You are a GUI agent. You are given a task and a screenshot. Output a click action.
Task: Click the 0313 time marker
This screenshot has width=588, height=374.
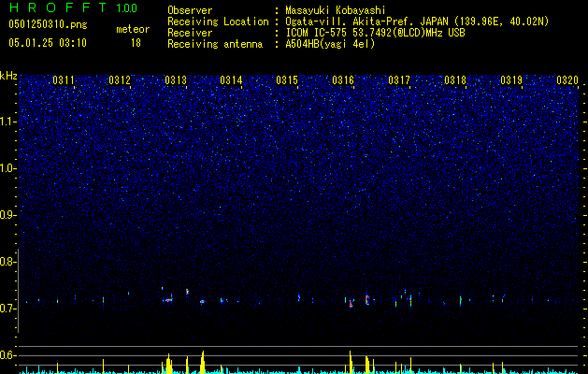coord(176,80)
